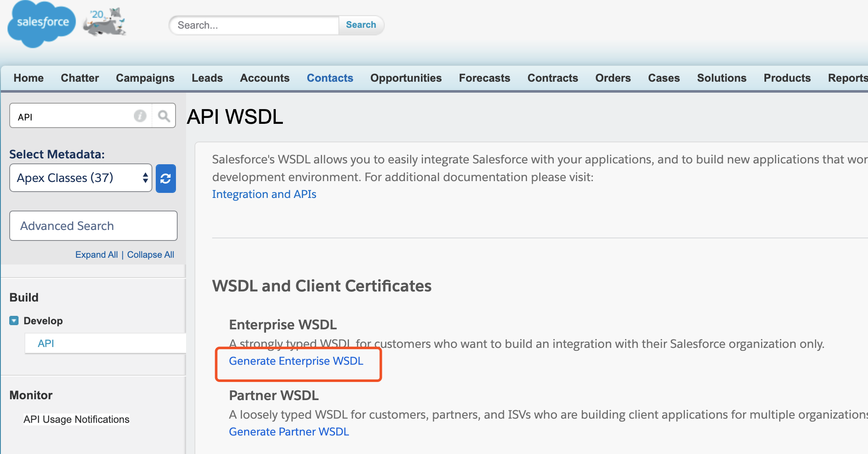Click the blue refresh metadata icon
The height and width of the screenshot is (454, 868).
coord(165,179)
